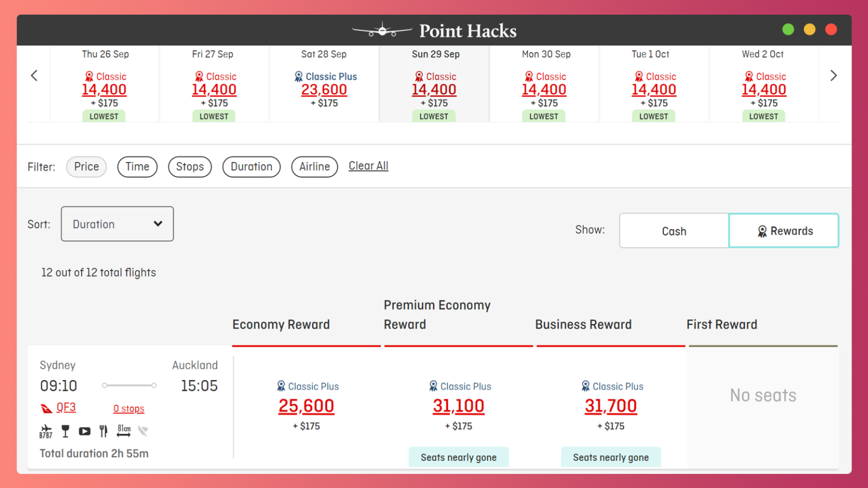Image resolution: width=868 pixels, height=488 pixels.
Task: Click the B787 aircraft type icon
Action: click(x=46, y=430)
